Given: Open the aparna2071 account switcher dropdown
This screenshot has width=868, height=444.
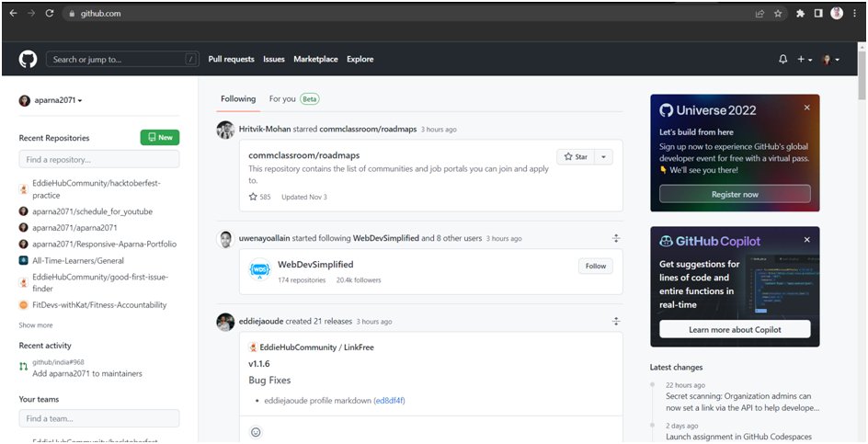Looking at the screenshot, I should tap(51, 101).
